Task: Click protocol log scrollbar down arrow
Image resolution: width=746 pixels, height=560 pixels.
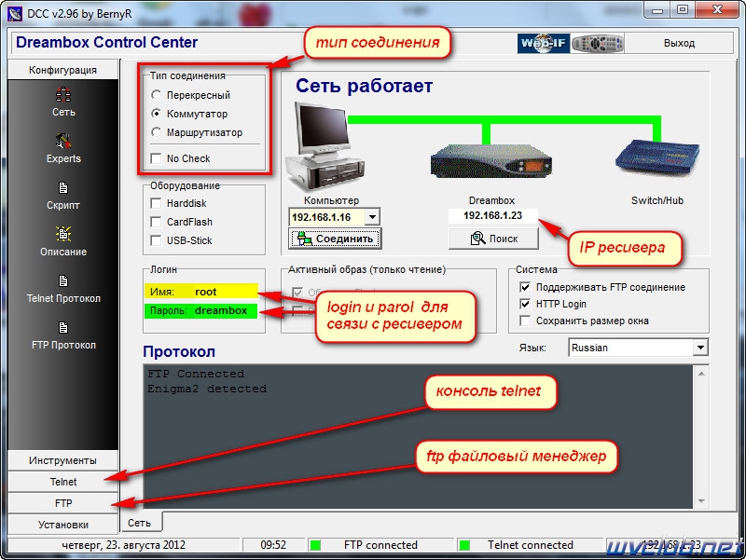Action: [701, 501]
